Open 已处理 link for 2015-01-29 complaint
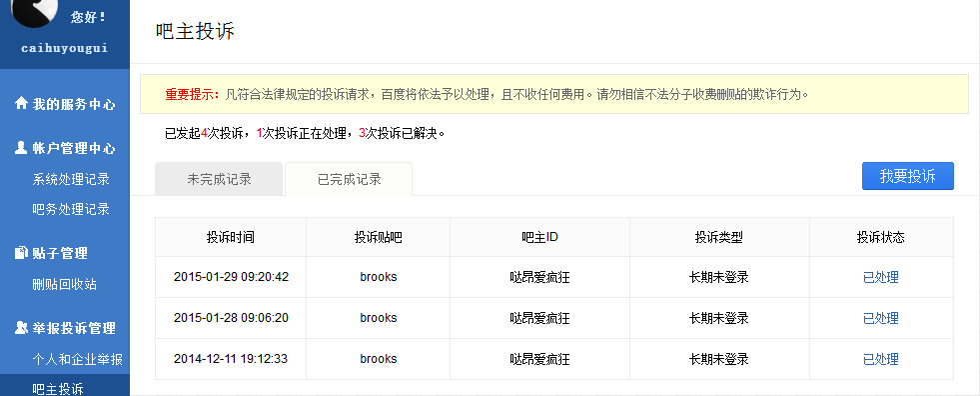 [881, 277]
